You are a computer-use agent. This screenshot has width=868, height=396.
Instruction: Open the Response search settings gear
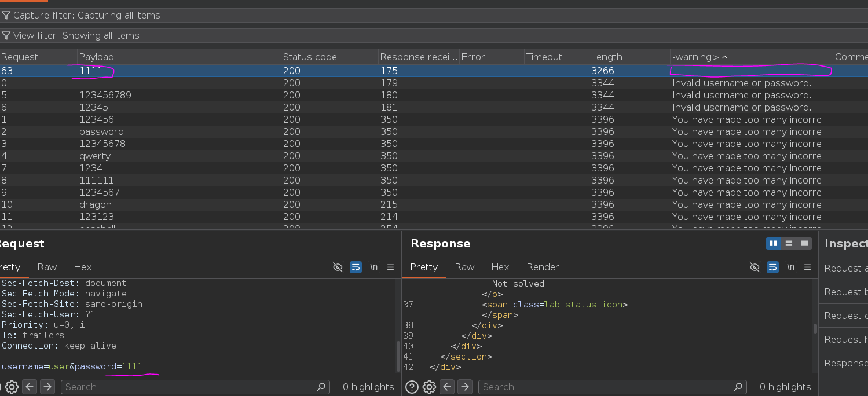pyautogui.click(x=429, y=387)
